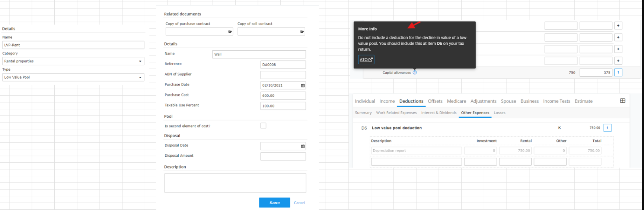This screenshot has height=210, width=644.
Task: Open Interest & Dividends sub-tab
Action: (439, 113)
